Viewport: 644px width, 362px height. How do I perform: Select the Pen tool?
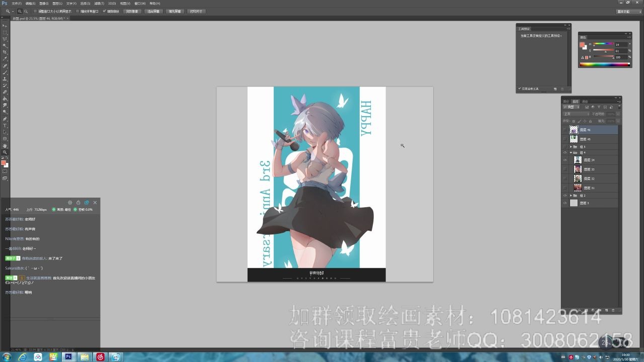5,119
